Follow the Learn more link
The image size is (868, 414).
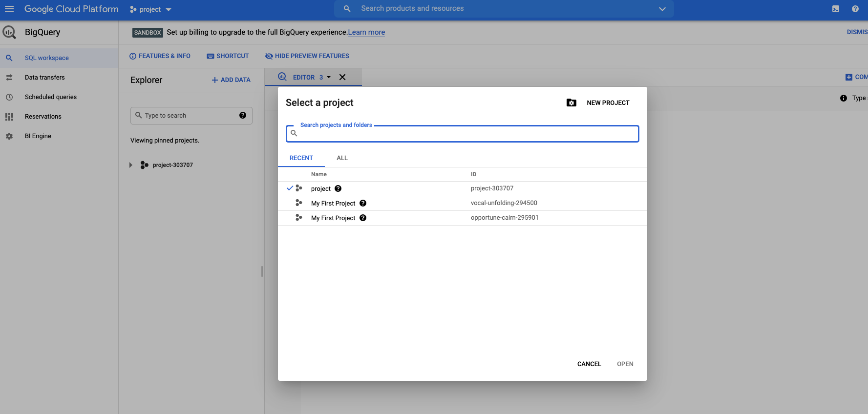[366, 32]
